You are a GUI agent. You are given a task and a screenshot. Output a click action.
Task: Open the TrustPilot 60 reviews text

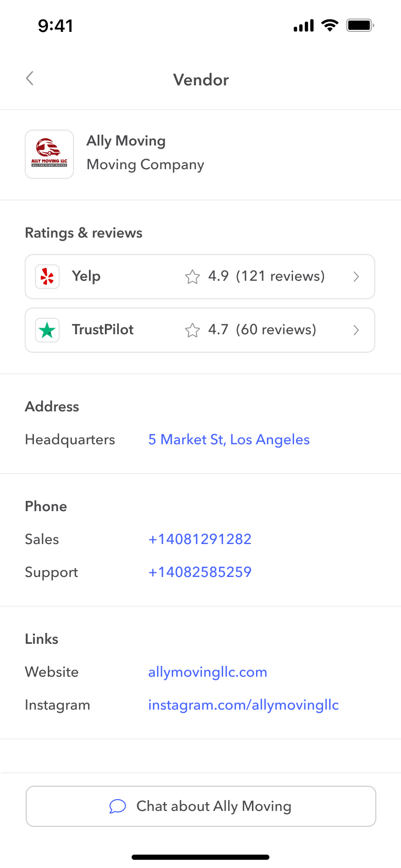(x=276, y=330)
